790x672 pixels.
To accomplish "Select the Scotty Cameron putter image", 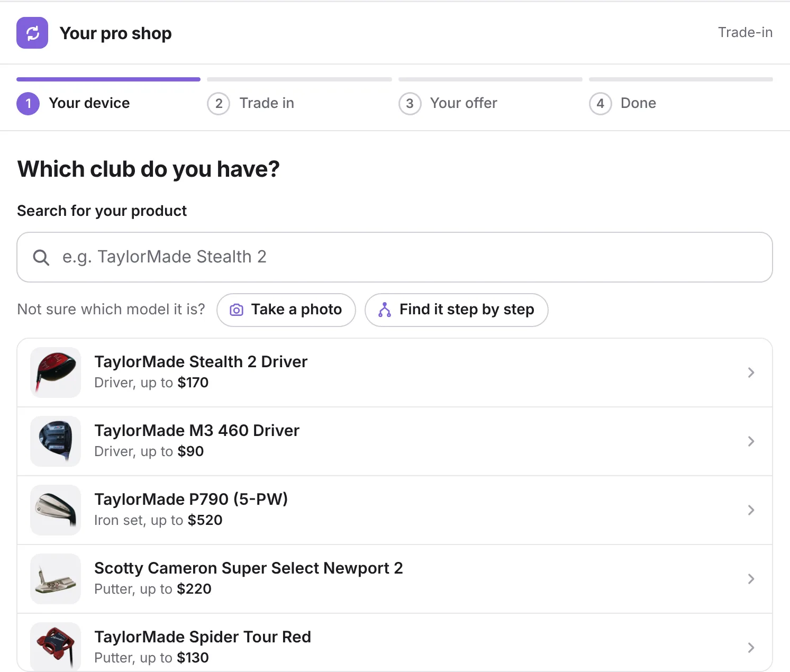I will point(56,579).
